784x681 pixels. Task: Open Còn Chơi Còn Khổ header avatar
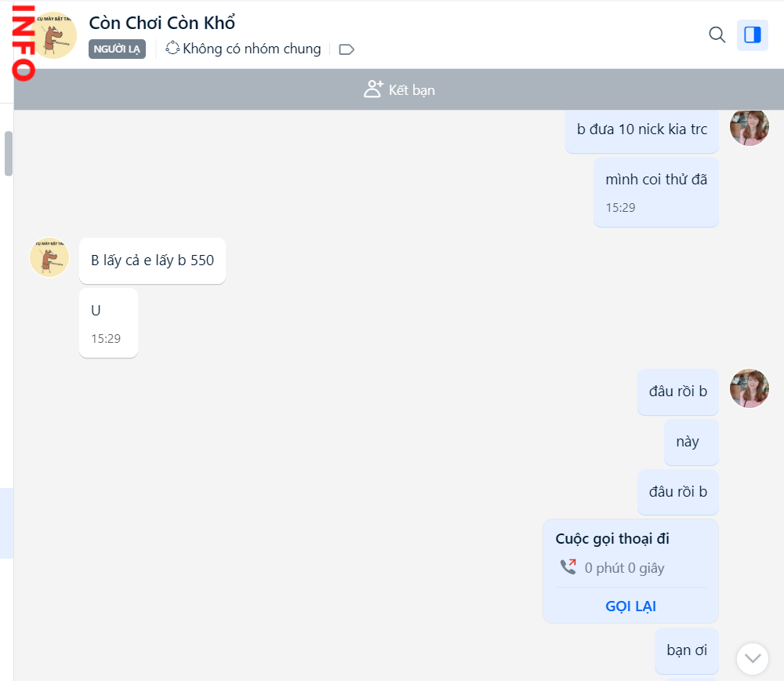(53, 35)
